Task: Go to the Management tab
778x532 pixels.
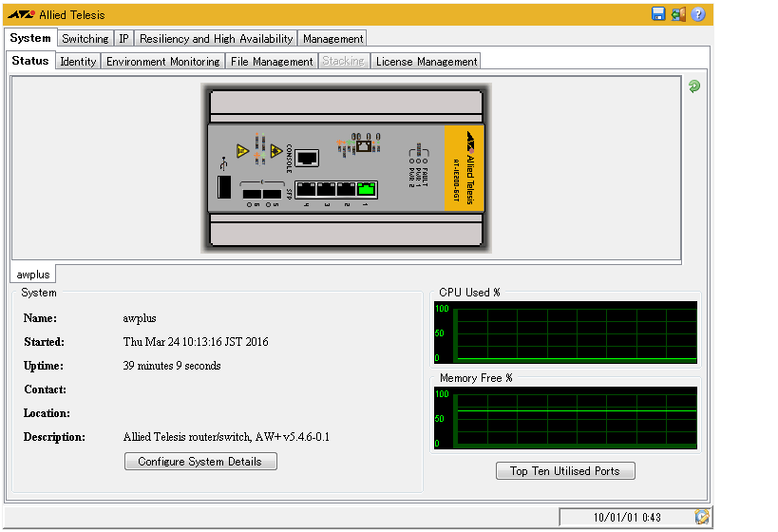Action: click(x=332, y=39)
